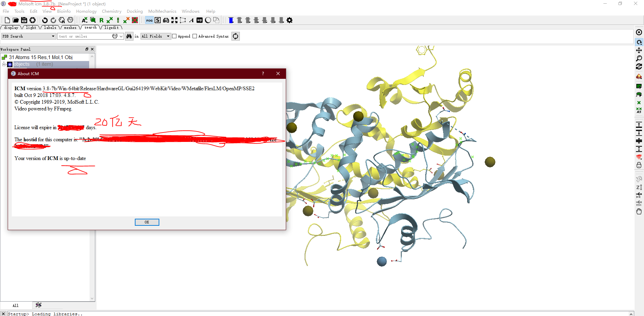Switch to full screen with the four-arrows icon

tap(174, 20)
